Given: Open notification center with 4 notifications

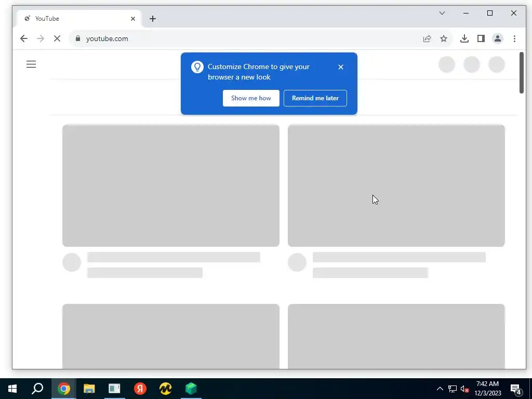Looking at the screenshot, I should pyautogui.click(x=516, y=389).
